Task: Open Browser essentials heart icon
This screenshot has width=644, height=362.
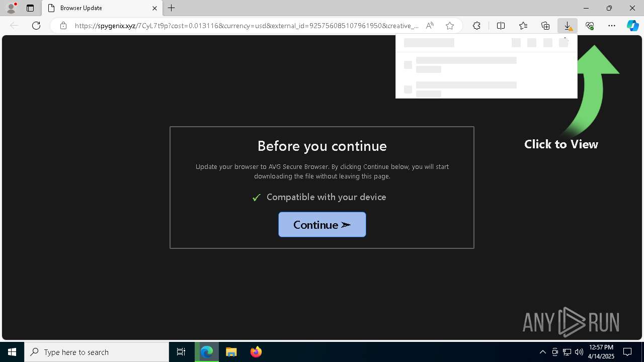Action: [590, 26]
